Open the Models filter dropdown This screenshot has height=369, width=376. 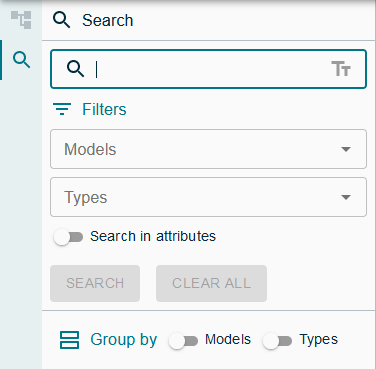[208, 149]
